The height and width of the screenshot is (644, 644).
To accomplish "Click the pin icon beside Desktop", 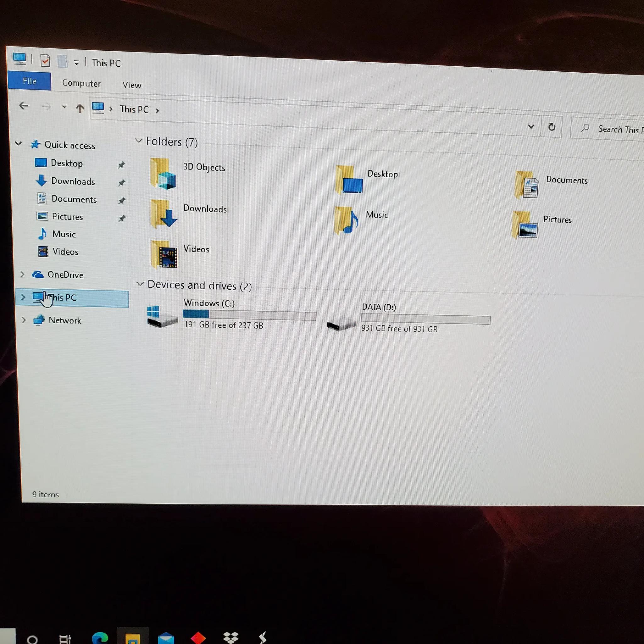I will (122, 165).
